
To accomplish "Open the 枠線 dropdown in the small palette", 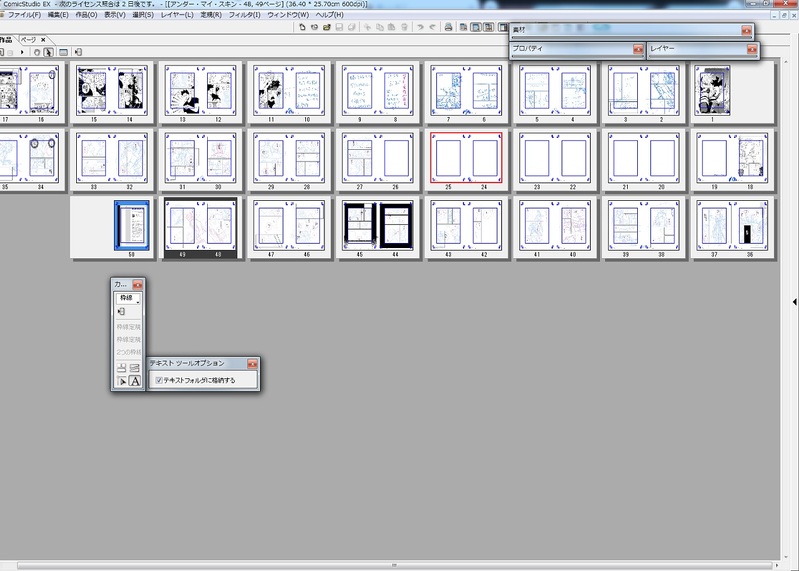I will (128, 298).
